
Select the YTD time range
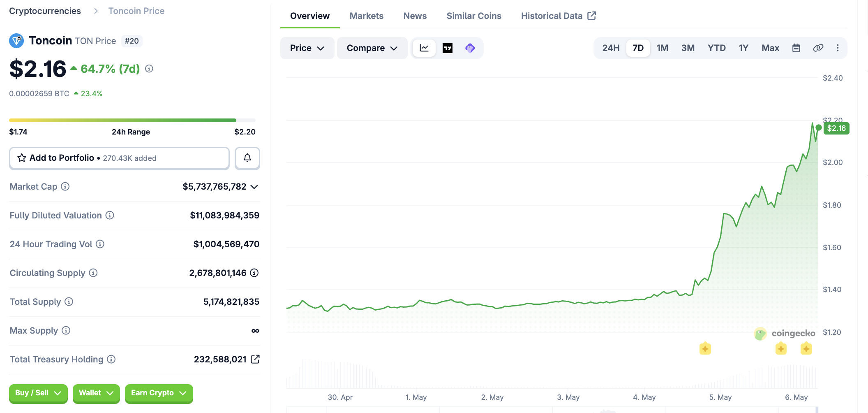click(x=717, y=48)
